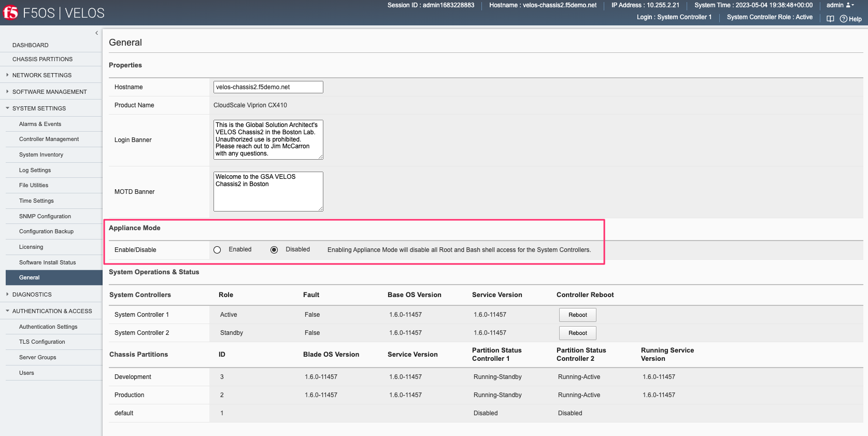Expand the Software Management menu arrow
The width and height of the screenshot is (868, 436).
coord(7,92)
